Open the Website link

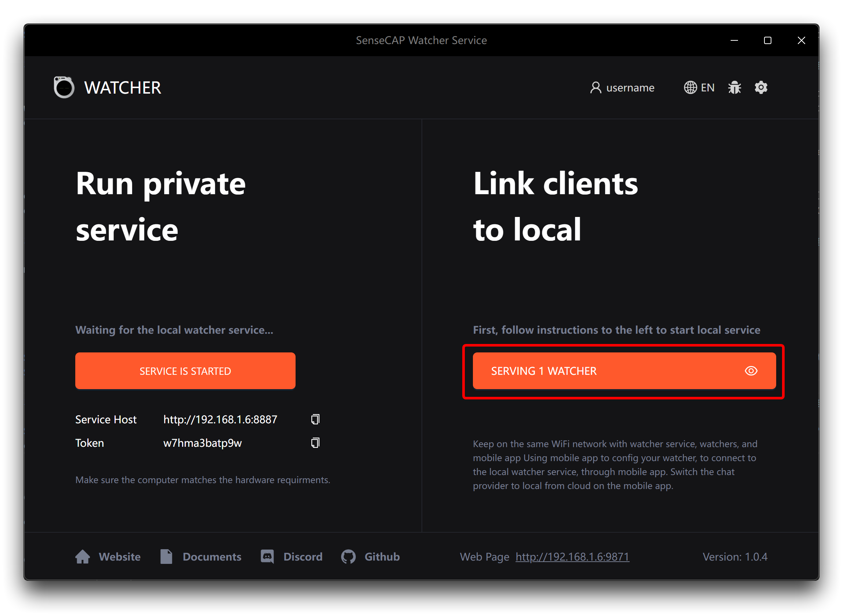point(120,557)
